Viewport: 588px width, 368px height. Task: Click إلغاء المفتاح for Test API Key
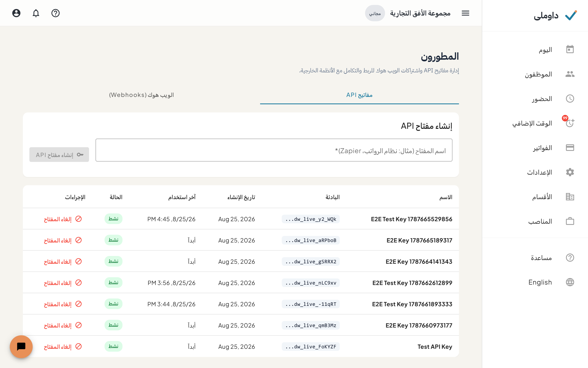(x=58, y=347)
